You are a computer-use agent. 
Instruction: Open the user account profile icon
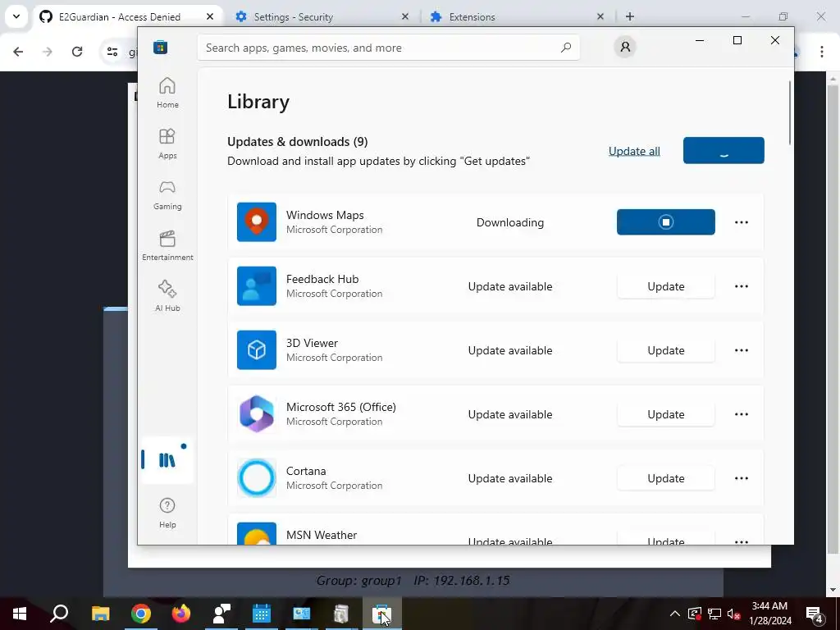click(x=625, y=47)
